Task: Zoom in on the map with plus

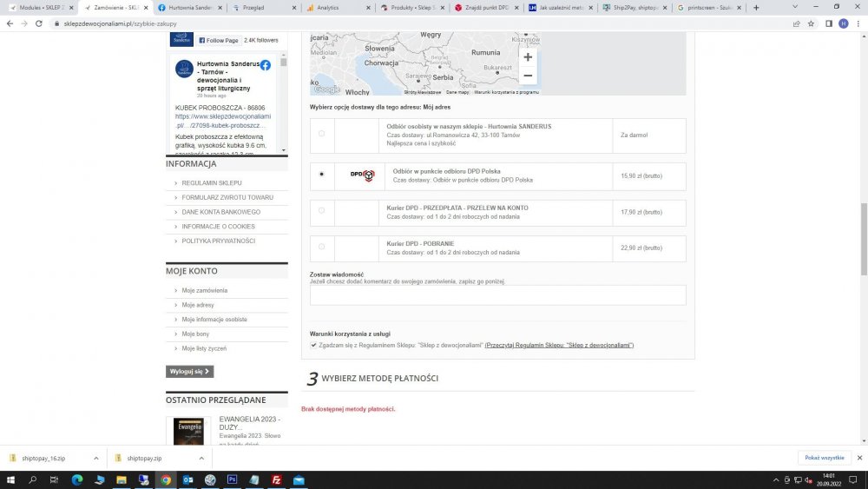Action: (528, 57)
